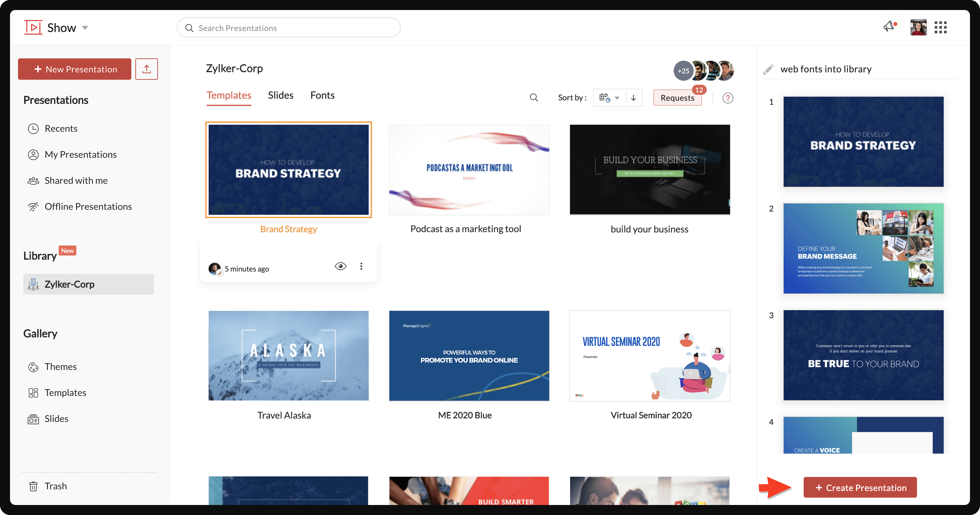This screenshot has height=515, width=980.
Task: Click the "5 minutes ago" timestamp
Action: tap(247, 269)
